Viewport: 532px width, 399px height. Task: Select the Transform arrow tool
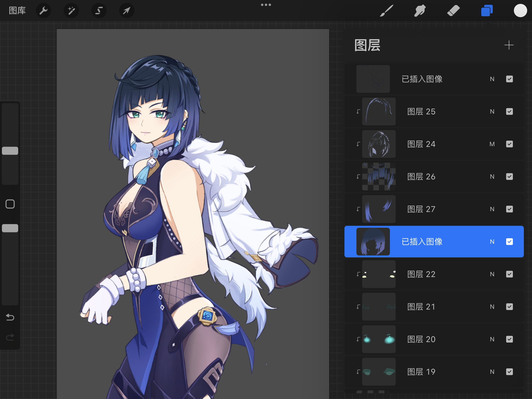coord(127,11)
